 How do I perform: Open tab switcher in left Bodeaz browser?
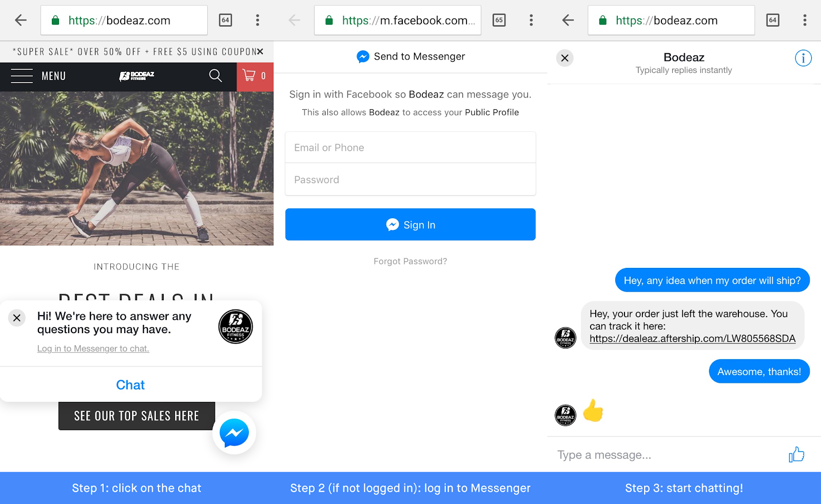[225, 21]
